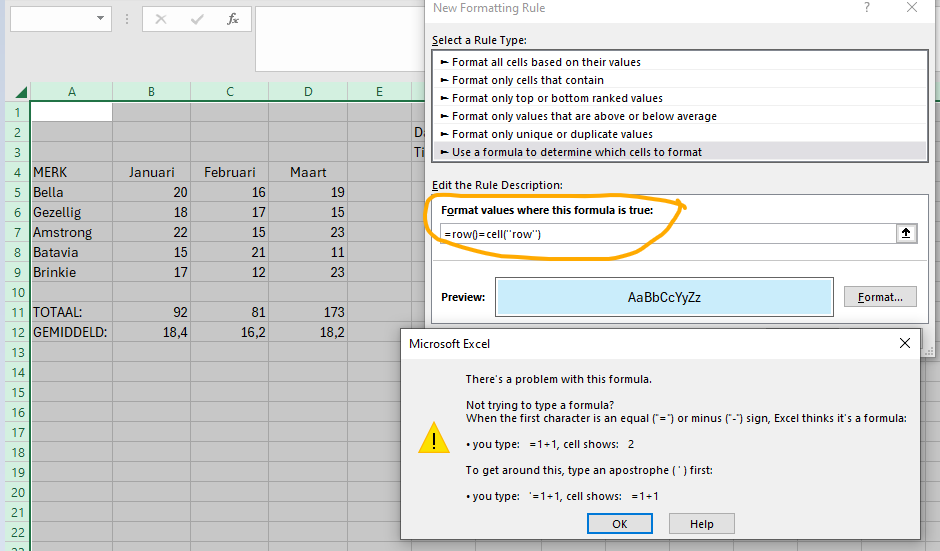The width and height of the screenshot is (940, 551).
Task: Click the GEMIDDELD: cell
Action: (x=71, y=332)
